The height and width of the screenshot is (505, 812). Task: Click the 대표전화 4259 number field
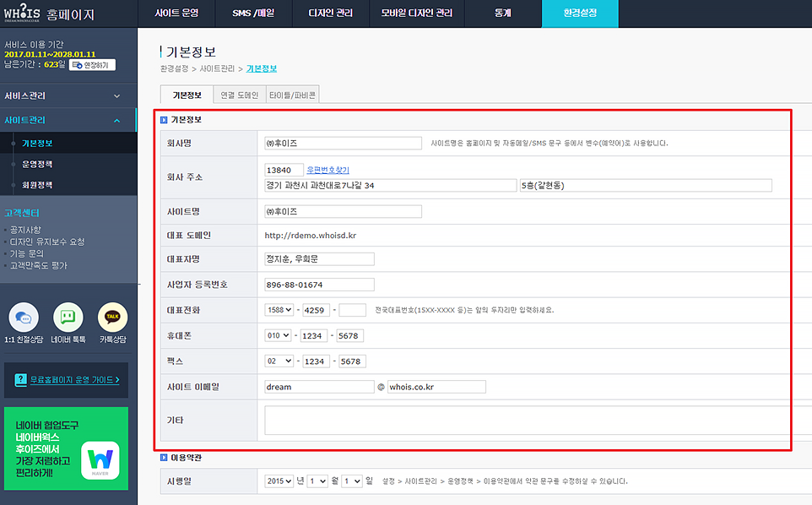317,310
